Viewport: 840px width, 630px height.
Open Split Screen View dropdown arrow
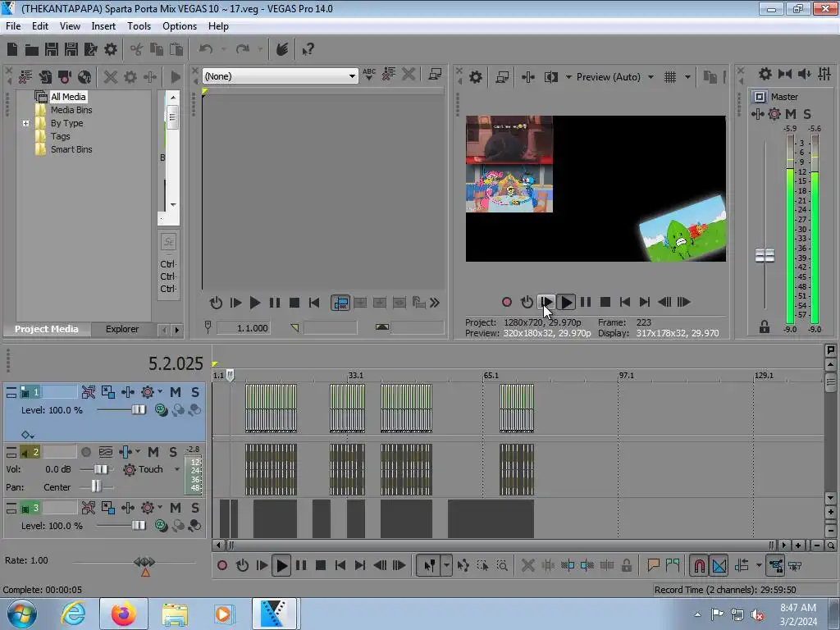tap(568, 77)
